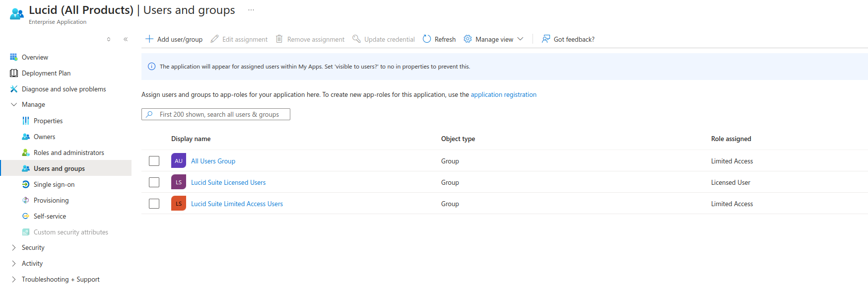The width and height of the screenshot is (868, 305).
Task: Open Deployment Plan
Action: (x=46, y=73)
